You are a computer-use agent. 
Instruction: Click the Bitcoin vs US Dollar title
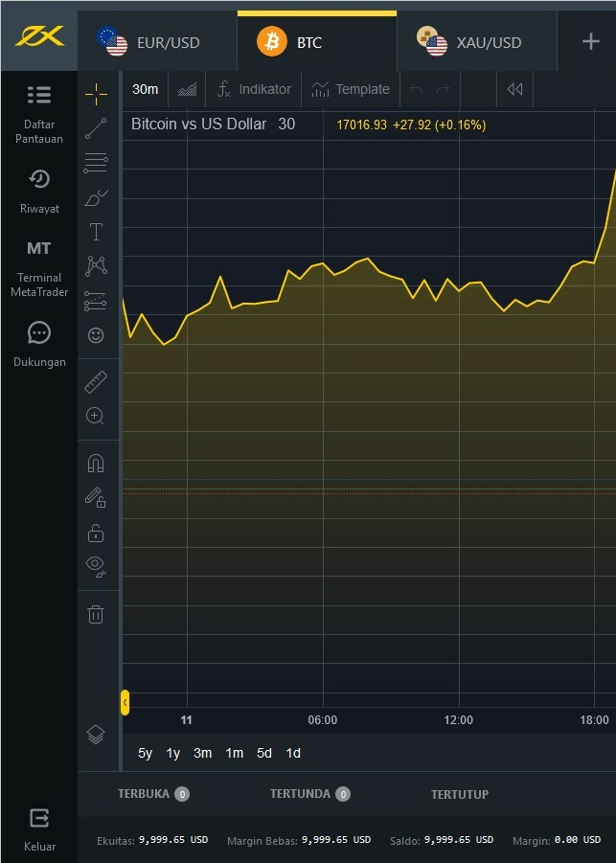198,125
